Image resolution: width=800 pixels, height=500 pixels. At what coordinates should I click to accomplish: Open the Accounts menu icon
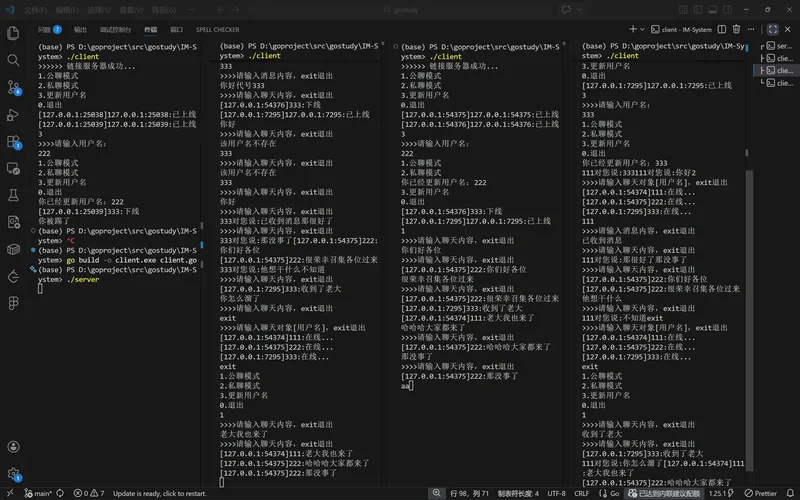click(x=13, y=446)
